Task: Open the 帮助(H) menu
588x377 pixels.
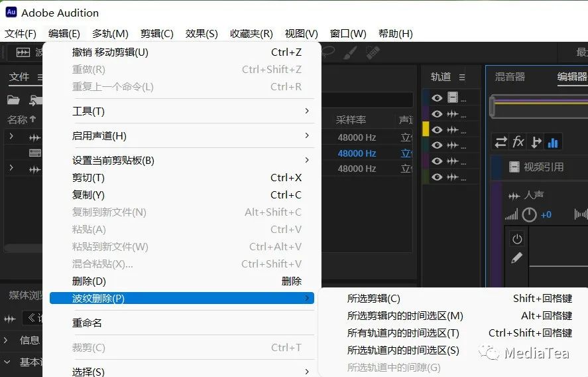Action: 395,34
